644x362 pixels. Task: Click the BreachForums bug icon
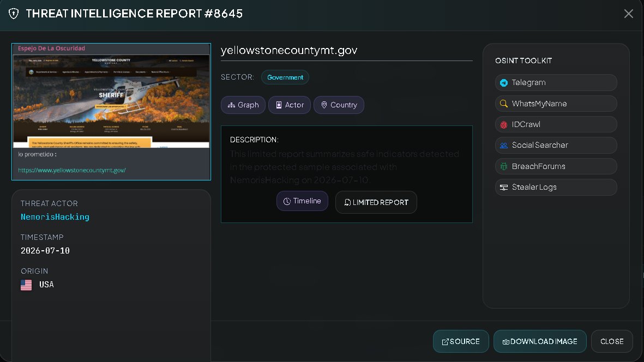coord(503,166)
